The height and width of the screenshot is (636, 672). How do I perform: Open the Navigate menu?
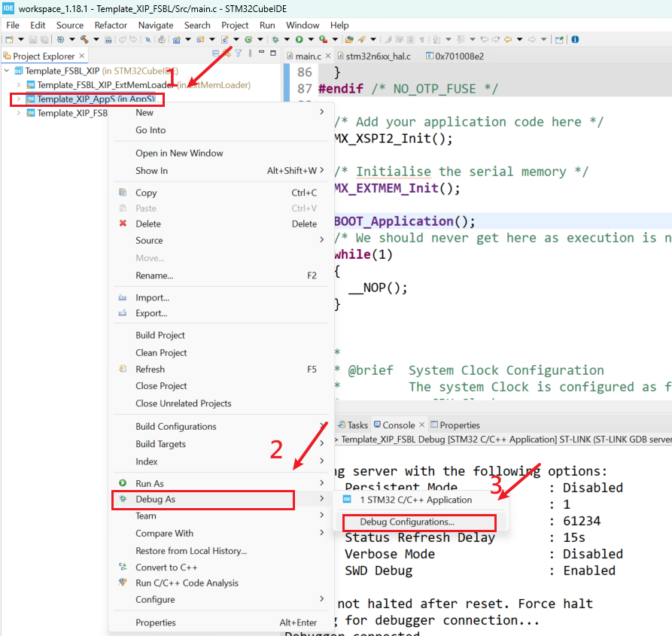[x=156, y=26]
